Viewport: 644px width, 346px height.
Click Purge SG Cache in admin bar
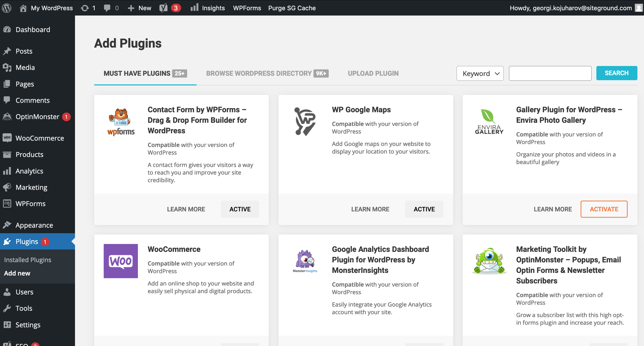tap(292, 8)
